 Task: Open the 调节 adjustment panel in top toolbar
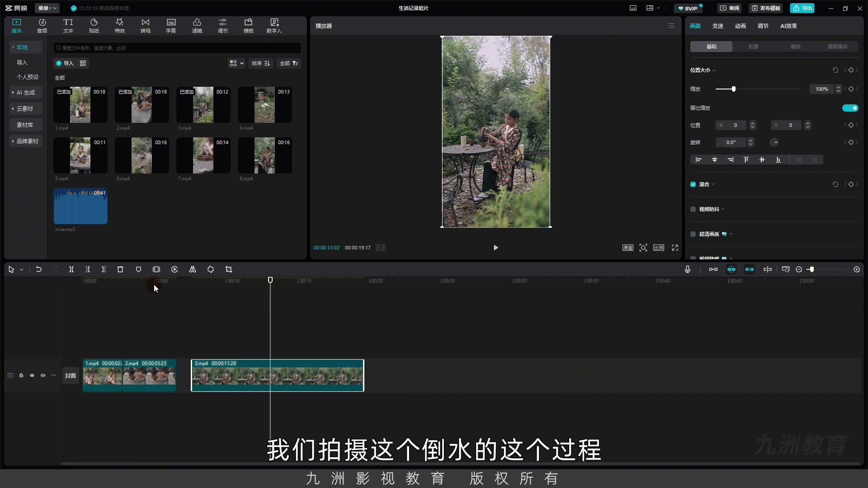[x=223, y=26]
